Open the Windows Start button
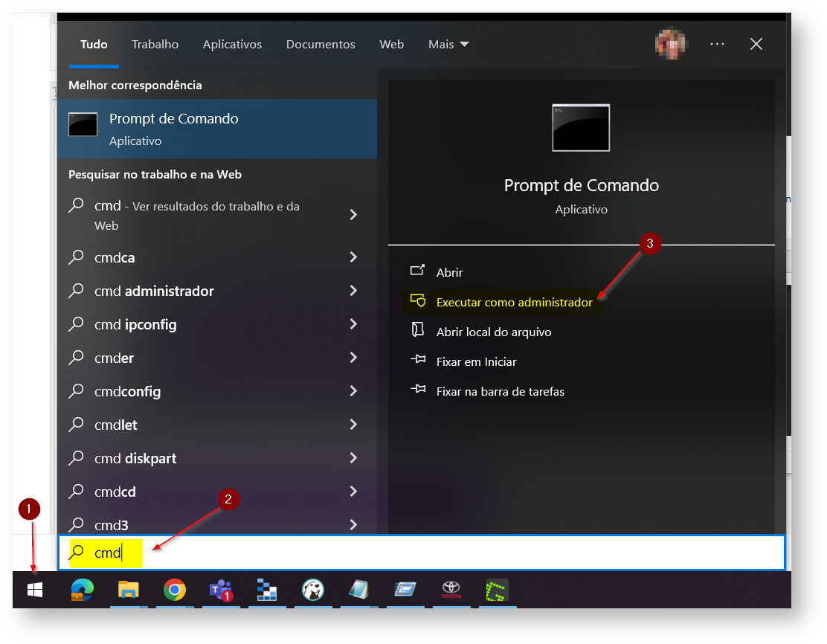The image size is (827, 644). click(x=35, y=590)
